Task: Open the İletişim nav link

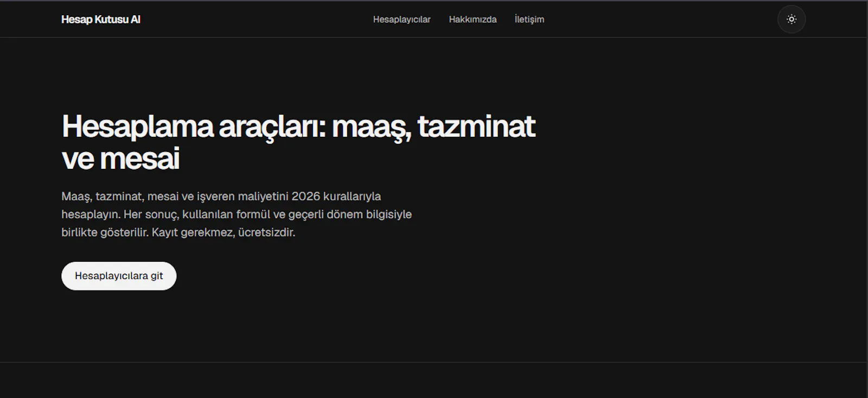Action: [x=529, y=20]
